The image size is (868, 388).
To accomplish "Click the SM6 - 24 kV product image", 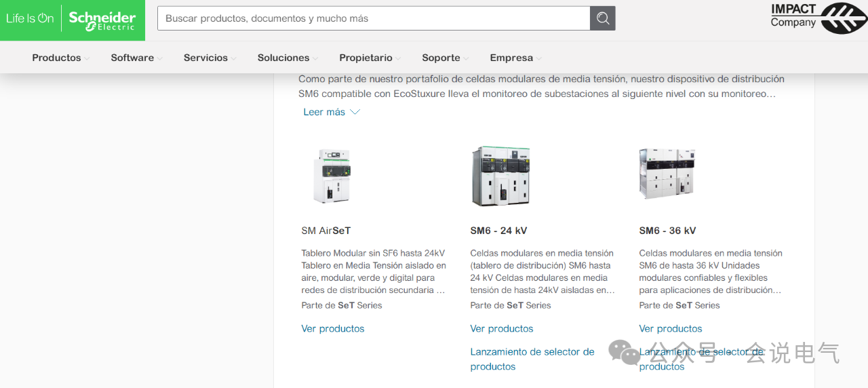I will pos(500,176).
